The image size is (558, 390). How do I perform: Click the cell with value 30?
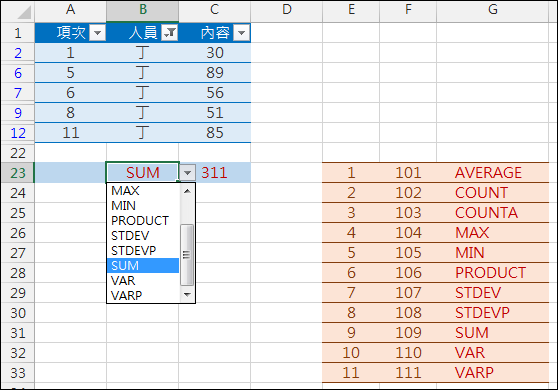click(215, 53)
